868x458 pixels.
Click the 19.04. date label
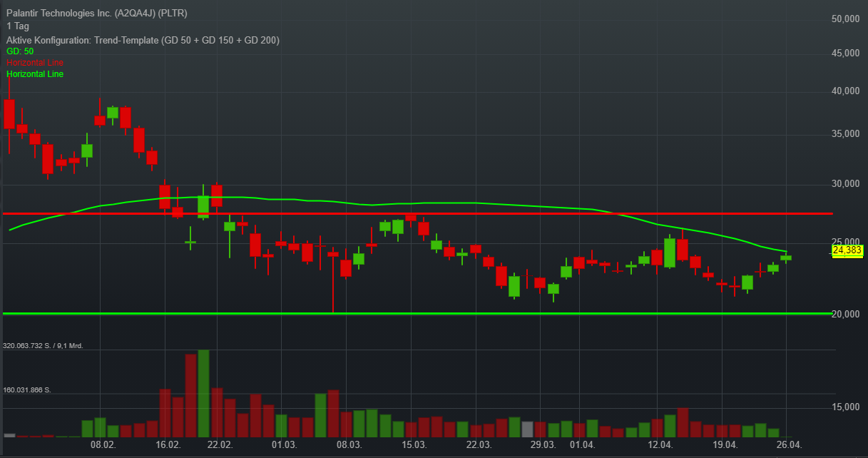(x=725, y=445)
